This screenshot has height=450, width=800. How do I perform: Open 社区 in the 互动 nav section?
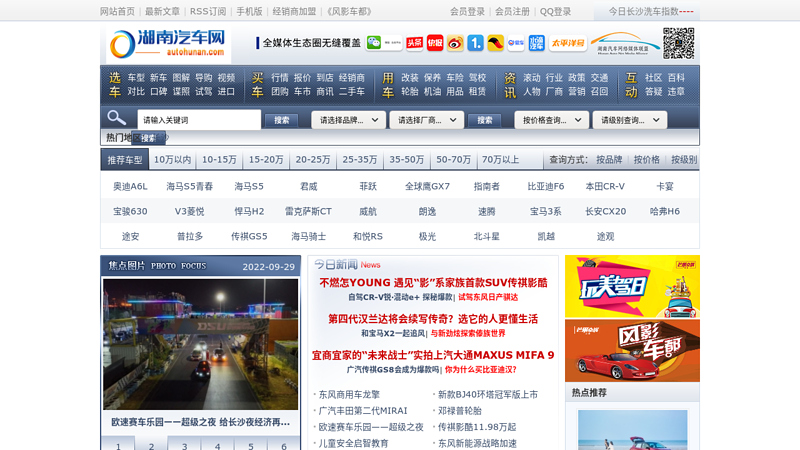click(x=654, y=78)
